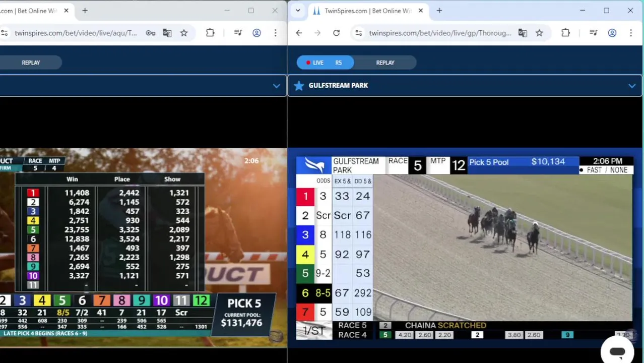Focus the address bar in right window
The height and width of the screenshot is (363, 644).
tap(440, 33)
